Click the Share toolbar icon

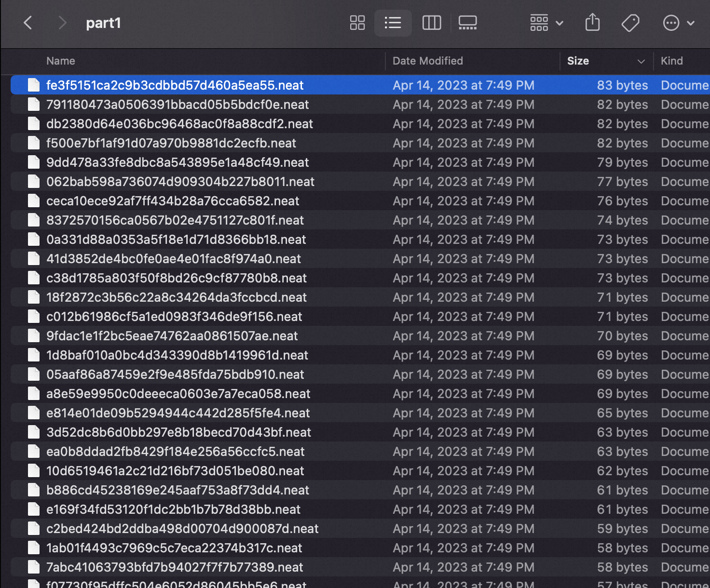(592, 23)
